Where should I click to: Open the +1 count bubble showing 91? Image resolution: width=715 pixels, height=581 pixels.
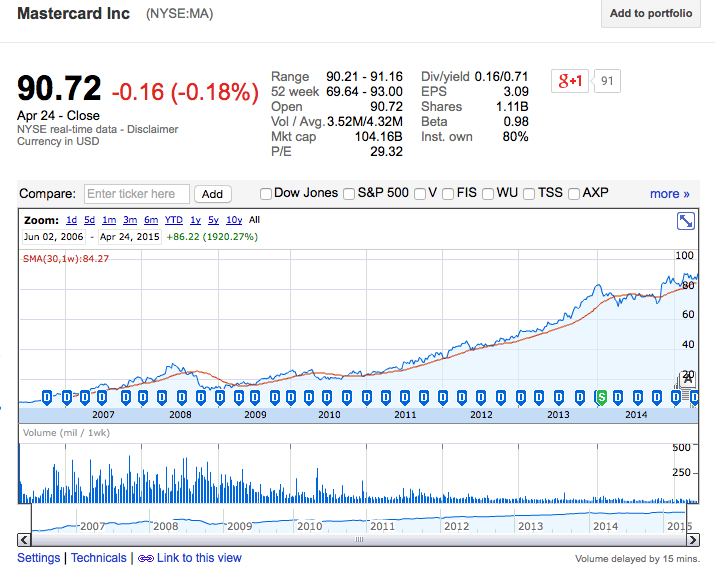click(607, 81)
